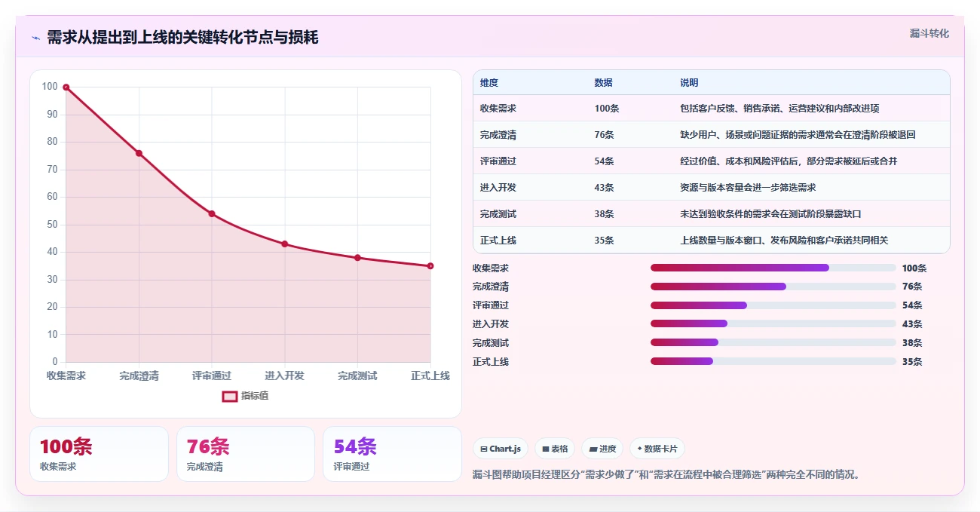980x512 pixels.
Task: Click the chart data point for 正式上线
Action: [430, 265]
